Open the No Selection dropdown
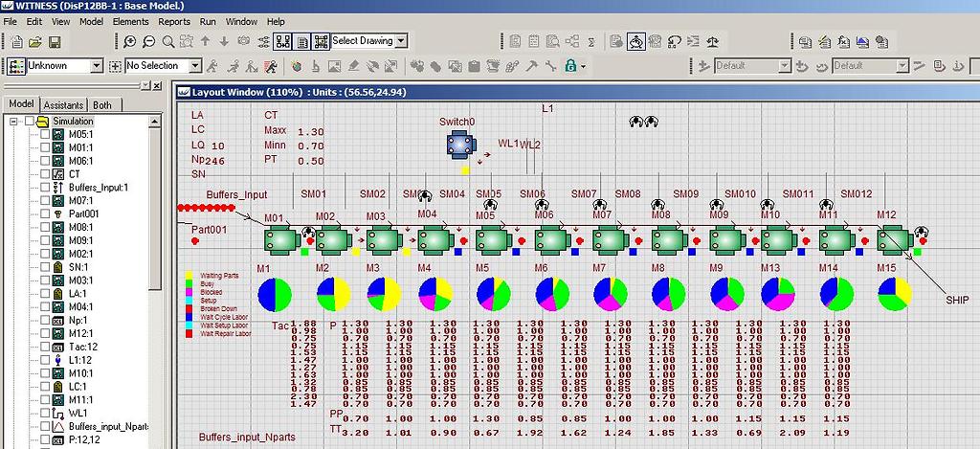The width and height of the screenshot is (980, 449). pos(195,66)
